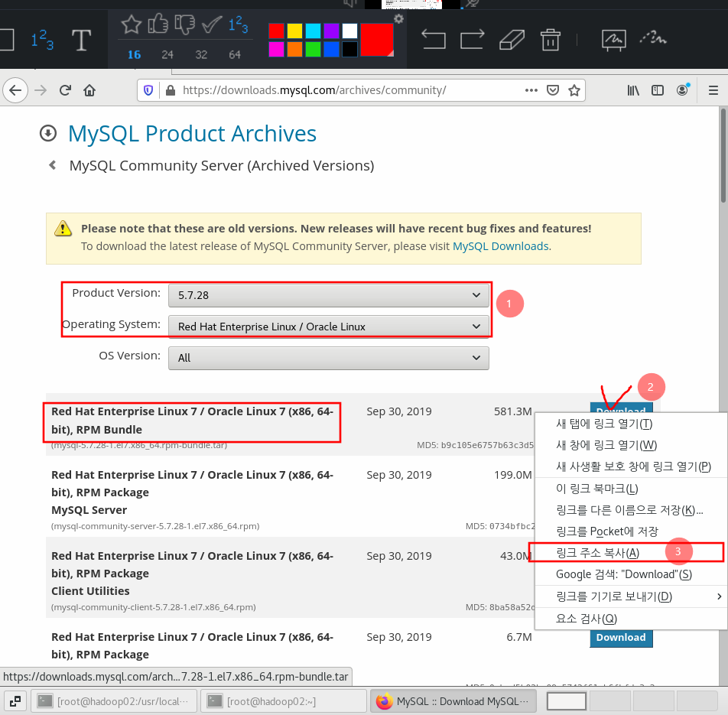The image size is (728, 715).
Task: Set stamp size to 32
Action: point(201,55)
